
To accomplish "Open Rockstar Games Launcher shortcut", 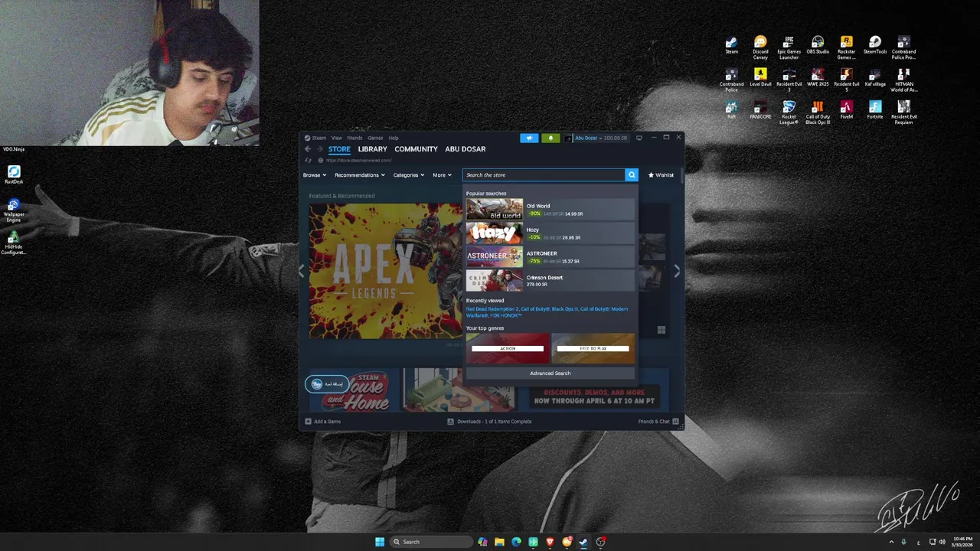I will [846, 47].
